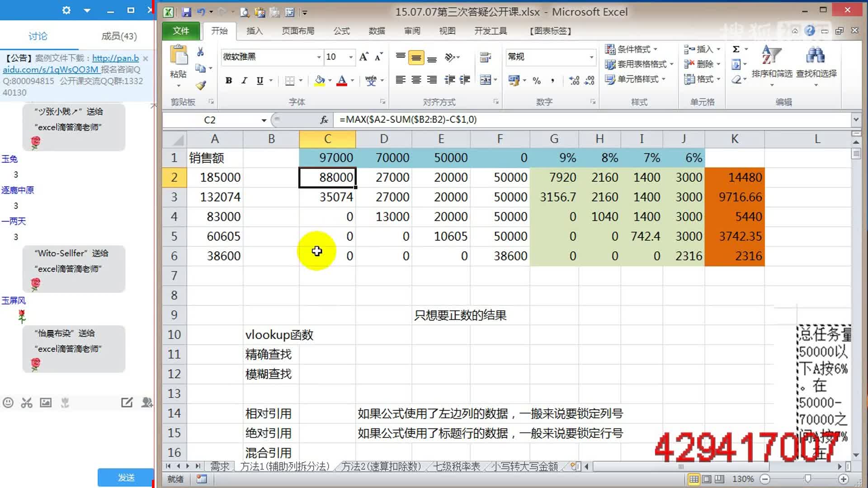
Task: Click the Increase Decimal icon
Action: pos(574,80)
